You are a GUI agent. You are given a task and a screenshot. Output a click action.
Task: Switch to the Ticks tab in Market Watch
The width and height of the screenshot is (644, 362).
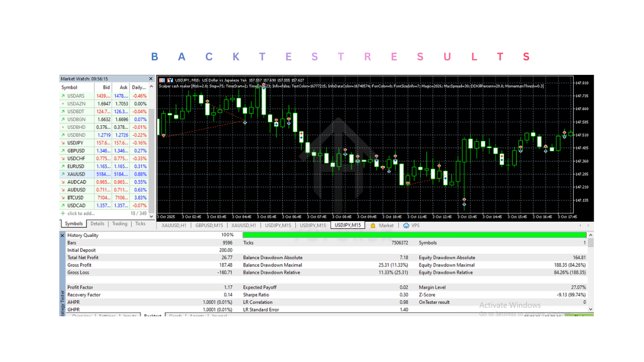[x=140, y=224]
